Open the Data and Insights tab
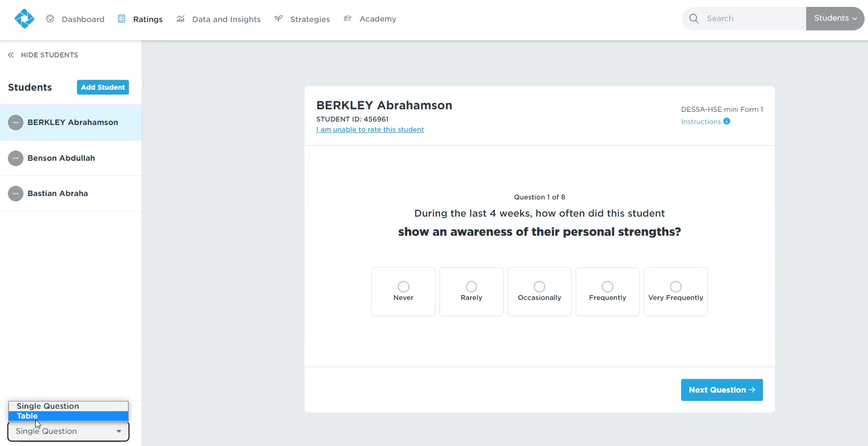The image size is (868, 446). click(226, 19)
